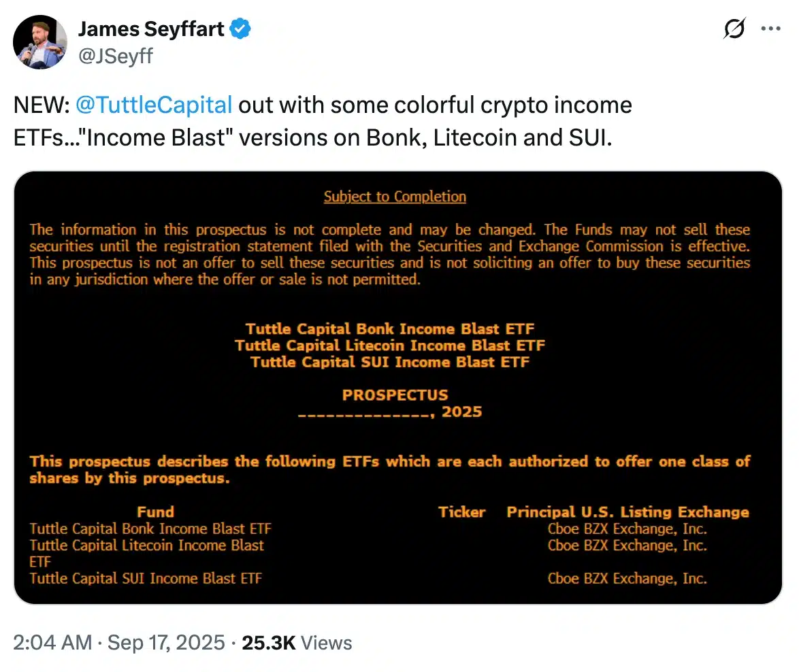The image size is (799, 672).
Task: Click James Seyffart's profile avatar
Action: tap(40, 42)
